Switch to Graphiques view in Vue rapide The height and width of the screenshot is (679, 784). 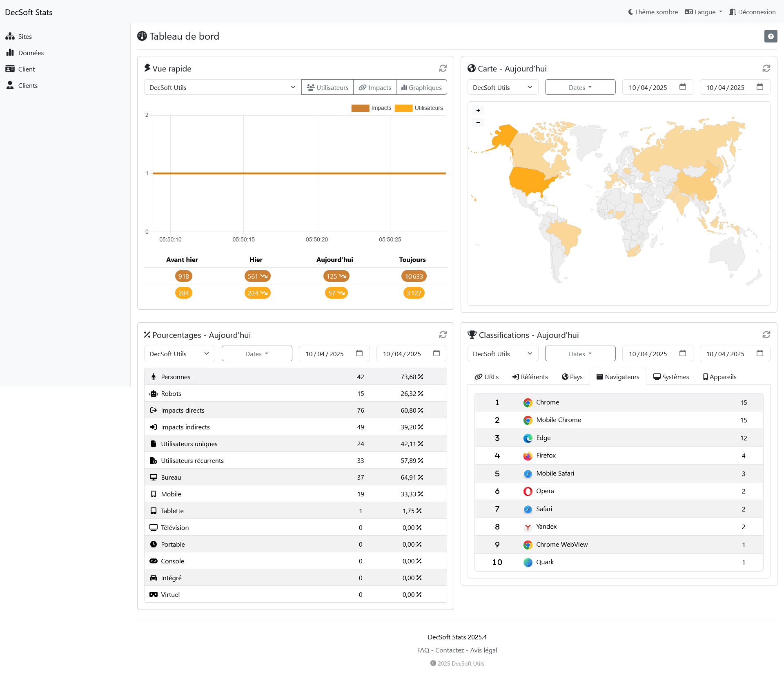[421, 87]
